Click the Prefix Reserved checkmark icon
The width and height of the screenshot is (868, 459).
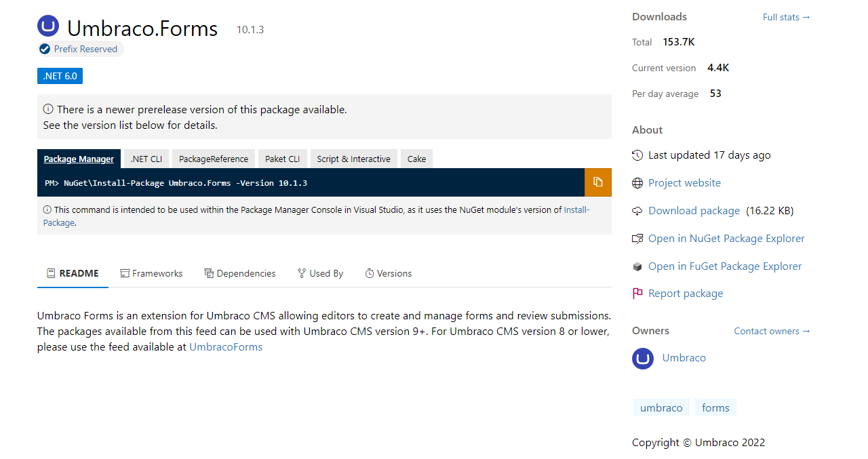45,49
